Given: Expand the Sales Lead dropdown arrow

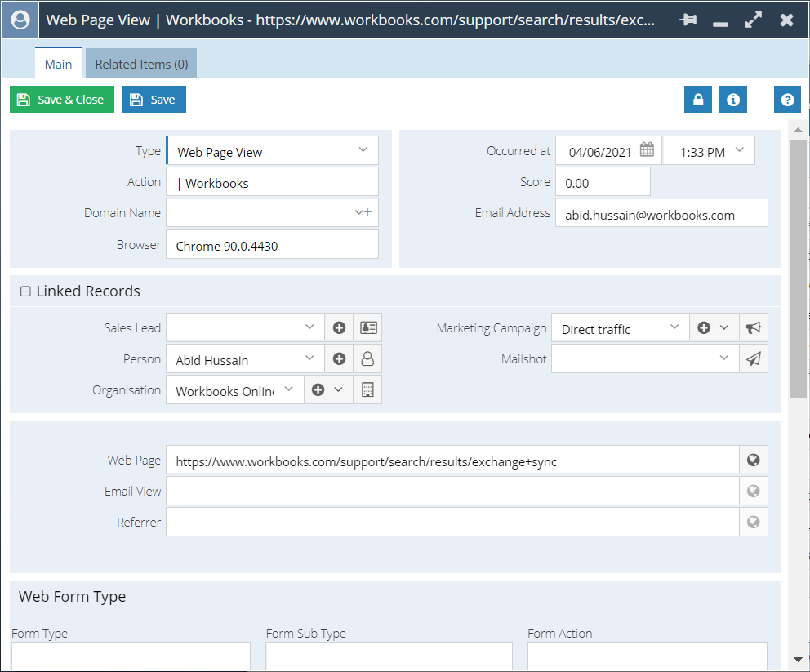Looking at the screenshot, I should tap(309, 327).
